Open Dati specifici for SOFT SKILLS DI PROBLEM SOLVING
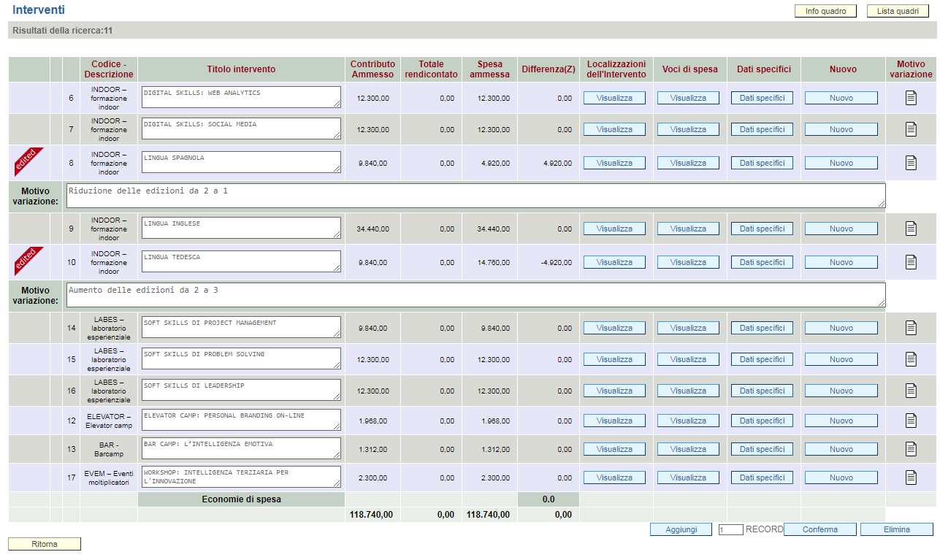The width and height of the screenshot is (940, 560). 762,359
